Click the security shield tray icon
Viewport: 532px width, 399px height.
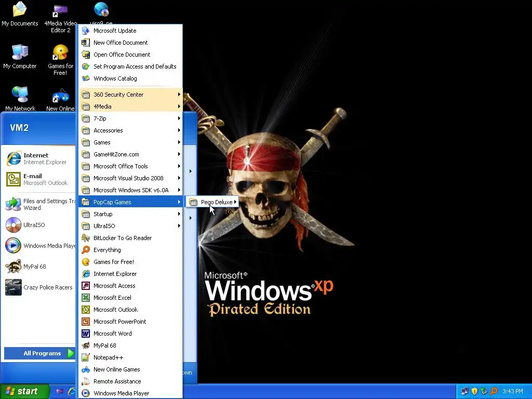(x=474, y=391)
